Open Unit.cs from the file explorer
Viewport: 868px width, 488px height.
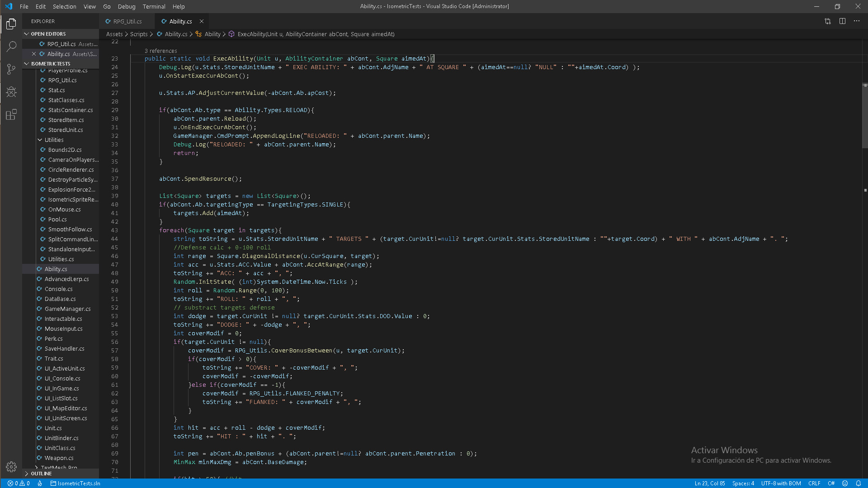pyautogui.click(x=53, y=428)
